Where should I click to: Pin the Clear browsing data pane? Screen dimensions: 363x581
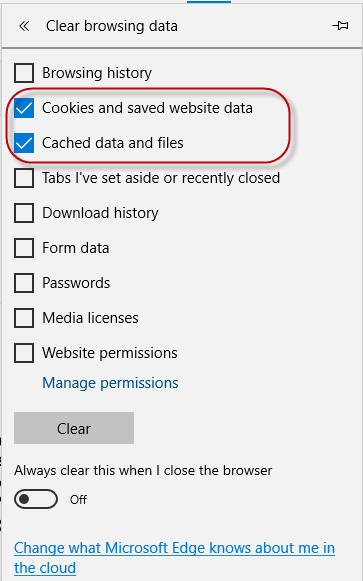[x=340, y=26]
